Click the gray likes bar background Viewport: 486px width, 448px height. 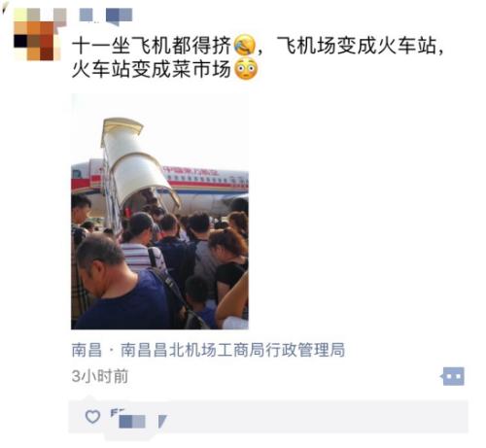pyautogui.click(x=268, y=417)
